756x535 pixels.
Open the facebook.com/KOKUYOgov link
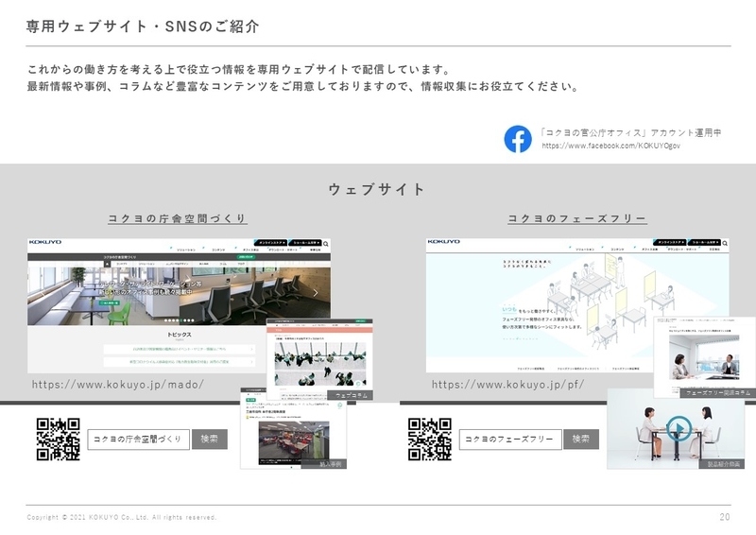click(x=610, y=146)
